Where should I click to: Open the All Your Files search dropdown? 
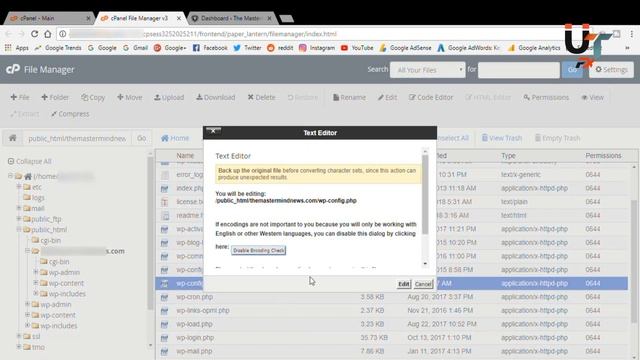[x=427, y=70]
